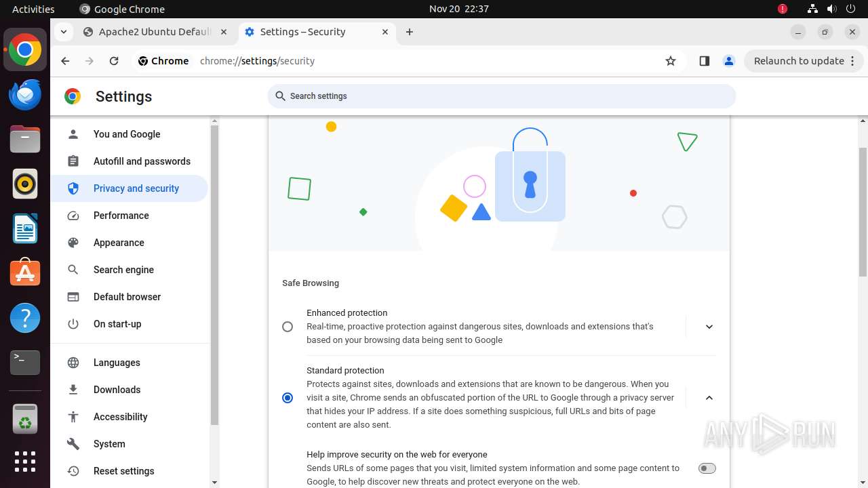This screenshot has height=488, width=868.
Task: Open the side panel icon
Action: click(x=704, y=61)
